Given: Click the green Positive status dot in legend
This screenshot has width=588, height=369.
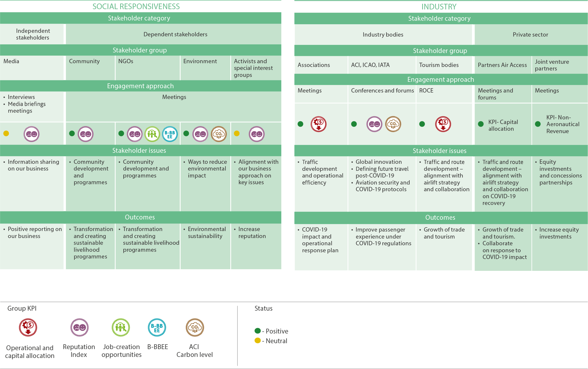Looking at the screenshot, I should point(257,331).
